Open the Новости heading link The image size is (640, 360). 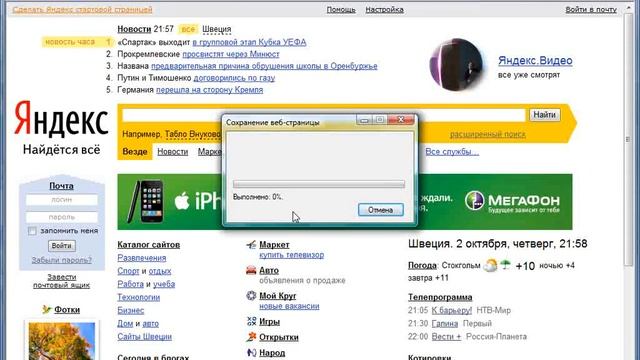(134, 29)
